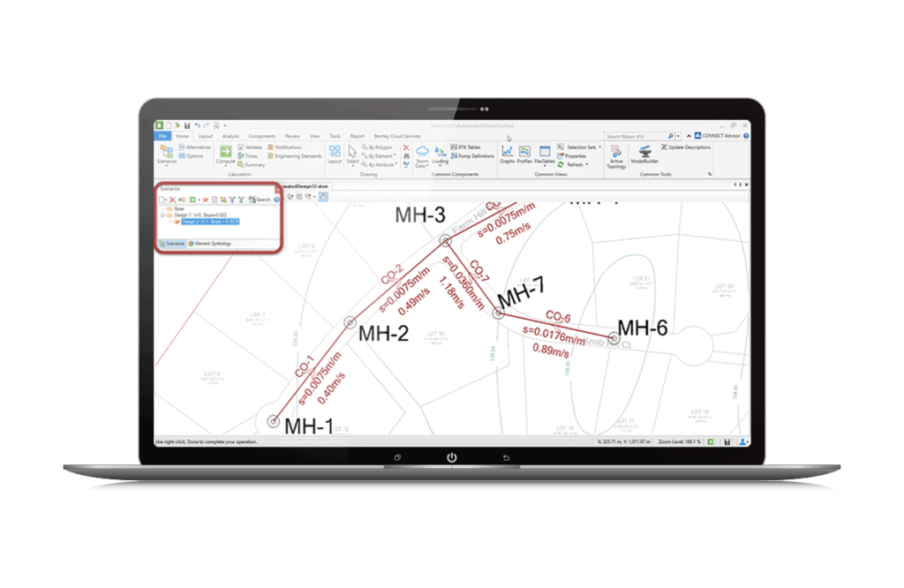Image resolution: width=904 pixels, height=588 pixels.
Task: Expand the Selection Sets dropdown
Action: 599,147
